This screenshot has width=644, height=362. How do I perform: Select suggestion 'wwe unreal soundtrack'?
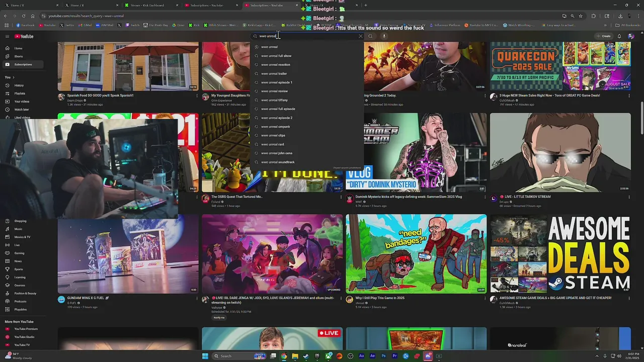(307, 162)
